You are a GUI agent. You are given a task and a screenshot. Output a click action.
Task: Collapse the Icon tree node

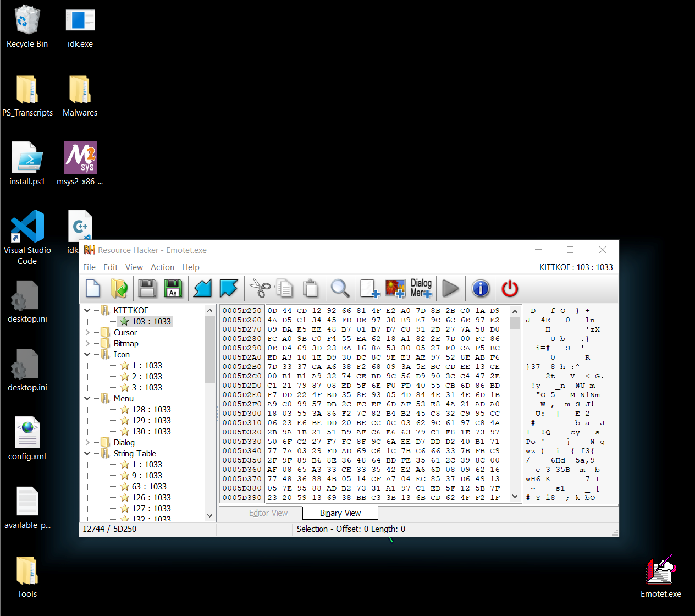tap(87, 355)
